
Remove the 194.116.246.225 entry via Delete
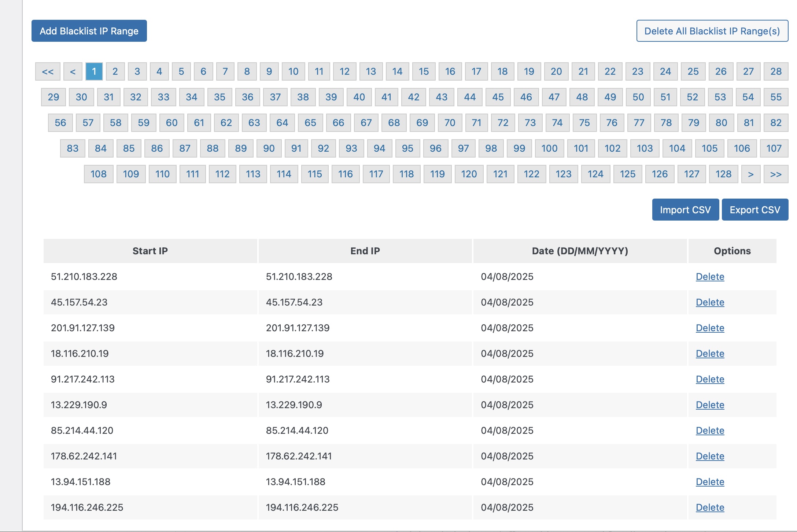[710, 507]
